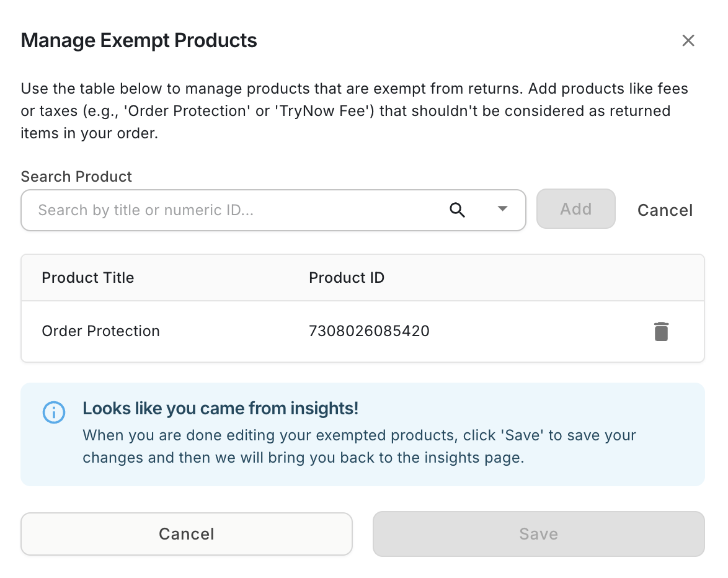Click Cancel next to the Add button
Viewport: 728px width, 578px height.
pyautogui.click(x=665, y=210)
